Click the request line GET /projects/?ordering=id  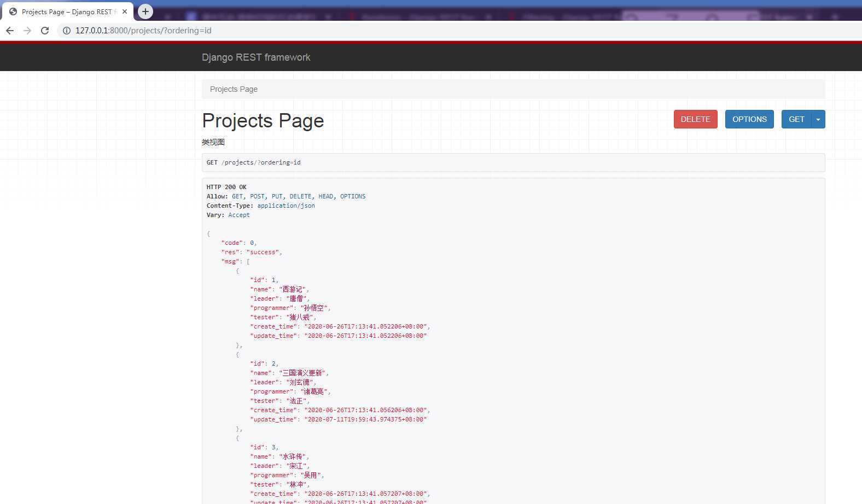pyautogui.click(x=254, y=162)
